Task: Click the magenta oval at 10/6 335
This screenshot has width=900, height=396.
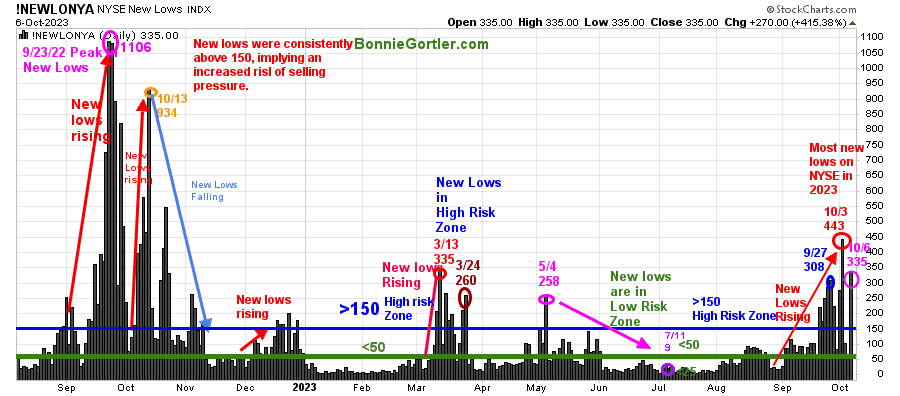Action: [x=852, y=279]
